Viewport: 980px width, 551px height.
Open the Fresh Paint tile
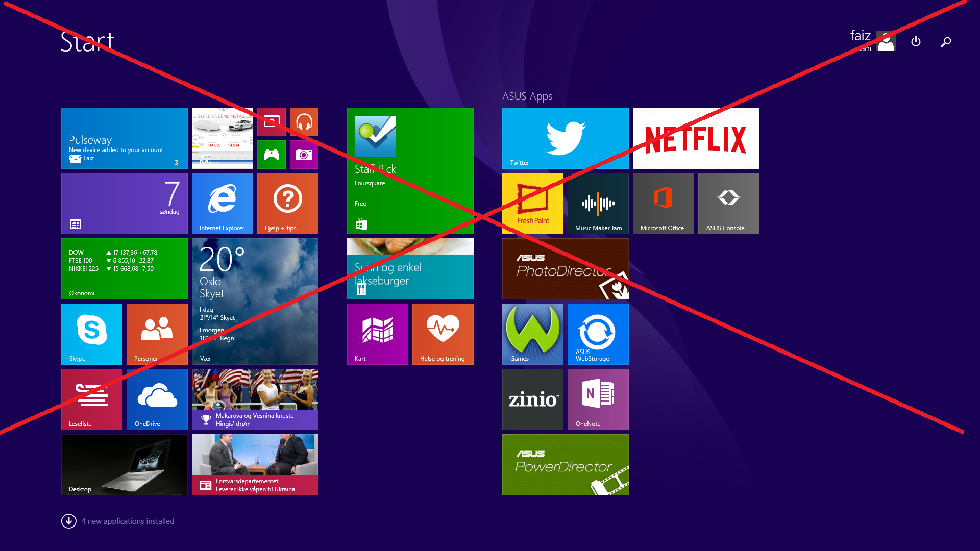click(533, 204)
